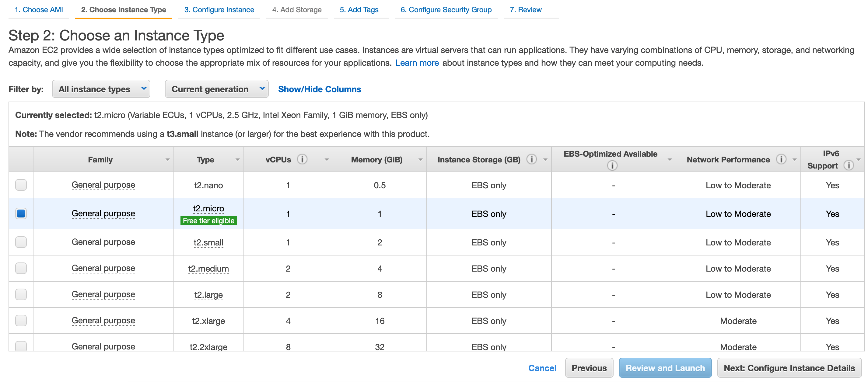This screenshot has width=868, height=382.
Task: Click the Instance Storage info icon
Action: click(x=532, y=160)
